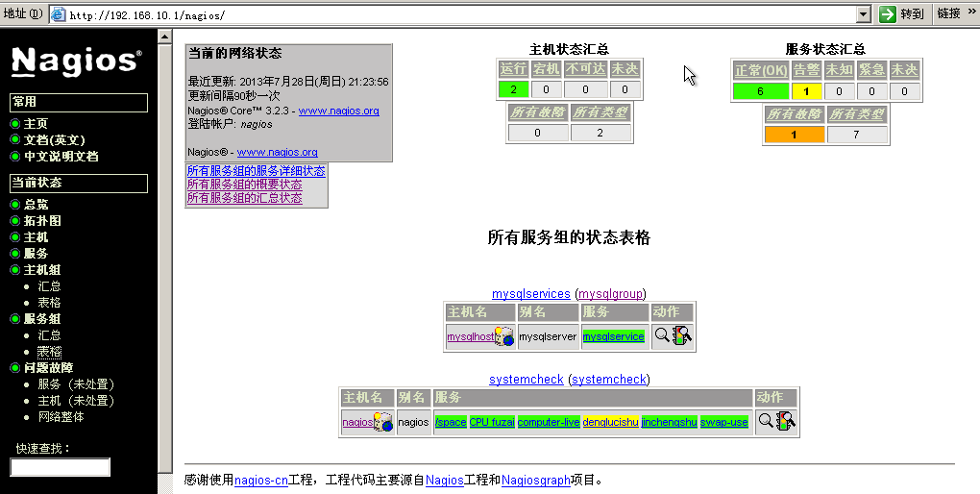
Task: Click the 不可达 host status header
Action: tap(586, 69)
